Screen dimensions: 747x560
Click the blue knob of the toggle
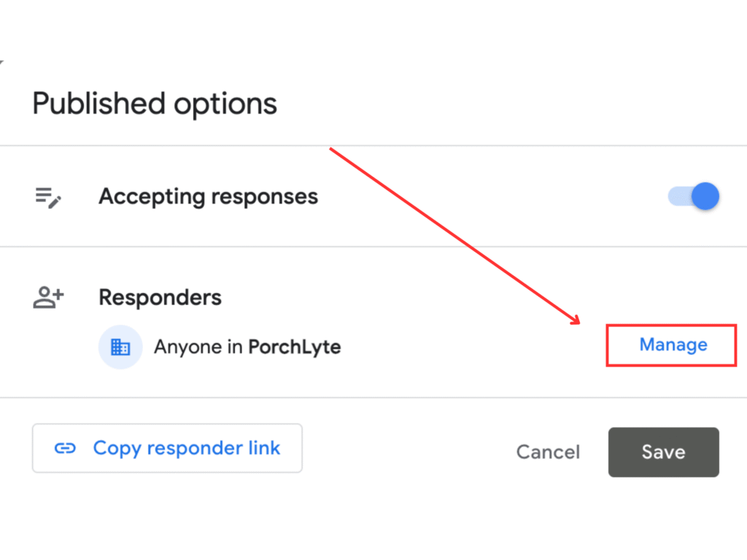pos(705,197)
